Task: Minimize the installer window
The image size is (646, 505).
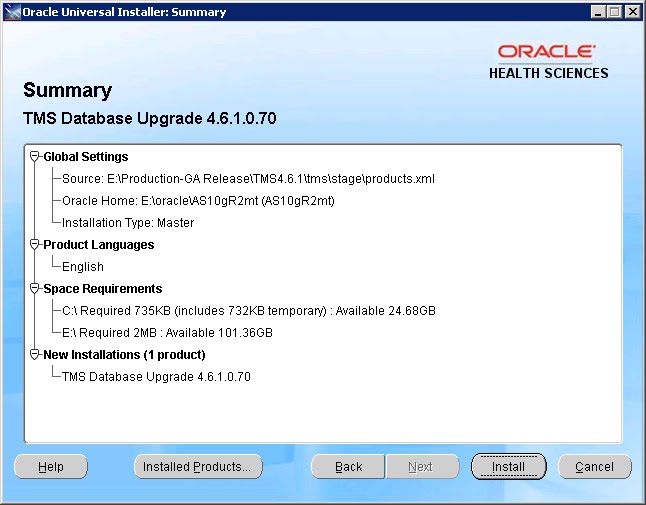Action: [x=598, y=12]
